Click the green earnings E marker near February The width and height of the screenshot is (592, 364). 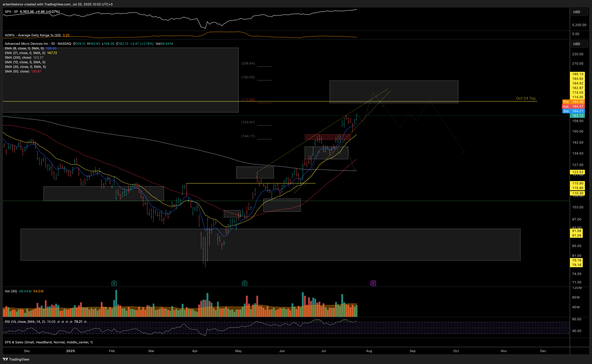114,283
